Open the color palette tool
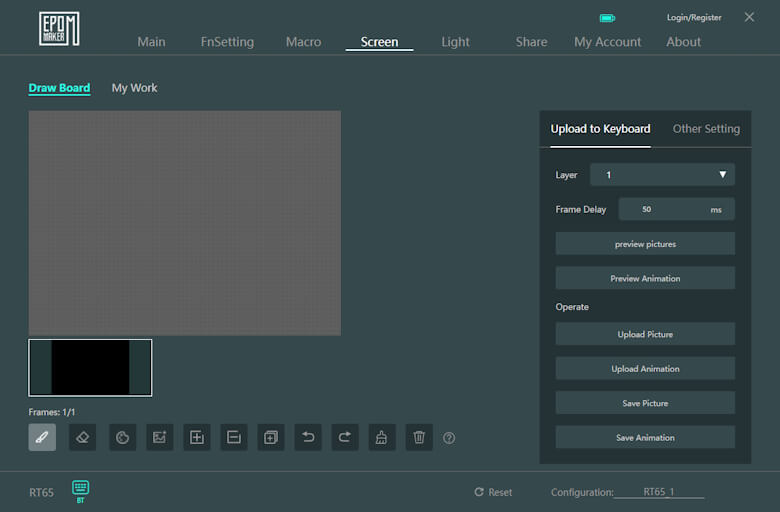The width and height of the screenshot is (780, 512). pos(122,437)
